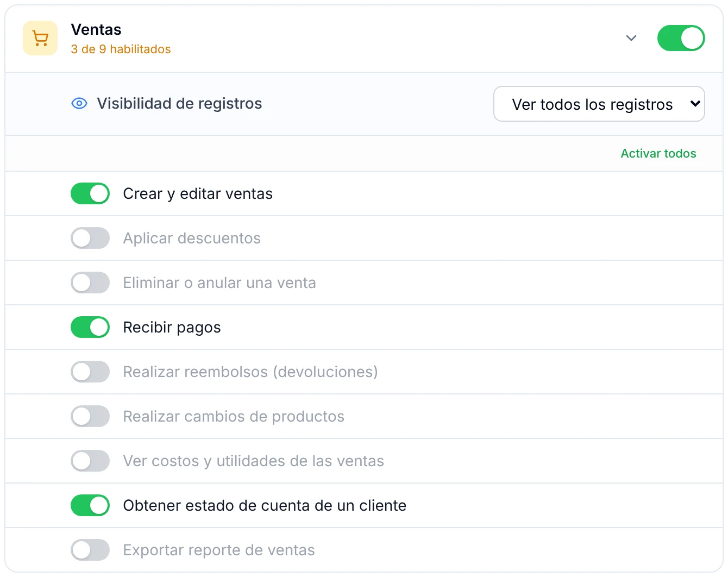The width and height of the screenshot is (728, 577).
Task: Click the Aplicar descuentos label
Action: coord(192,238)
